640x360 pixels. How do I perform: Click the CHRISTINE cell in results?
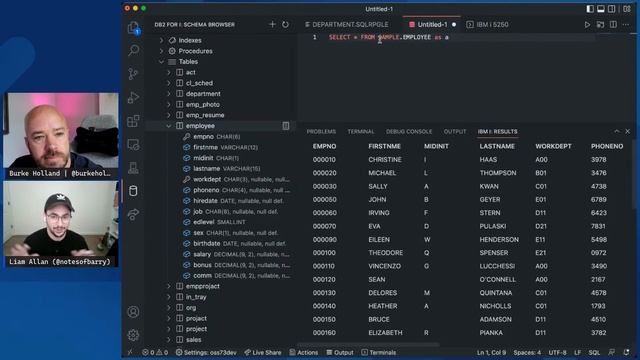coord(385,160)
